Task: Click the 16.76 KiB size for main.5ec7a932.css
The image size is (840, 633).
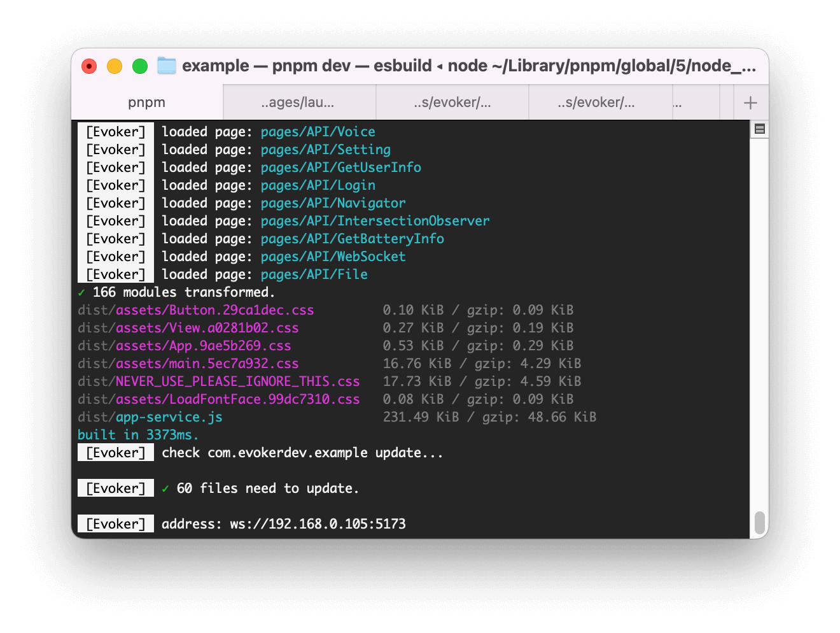Action: click(x=417, y=364)
